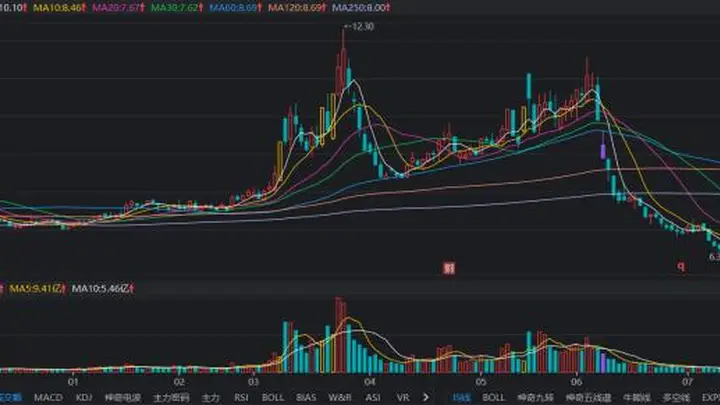Open the red marker icon near July
The image size is (720, 405).
[x=681, y=266]
